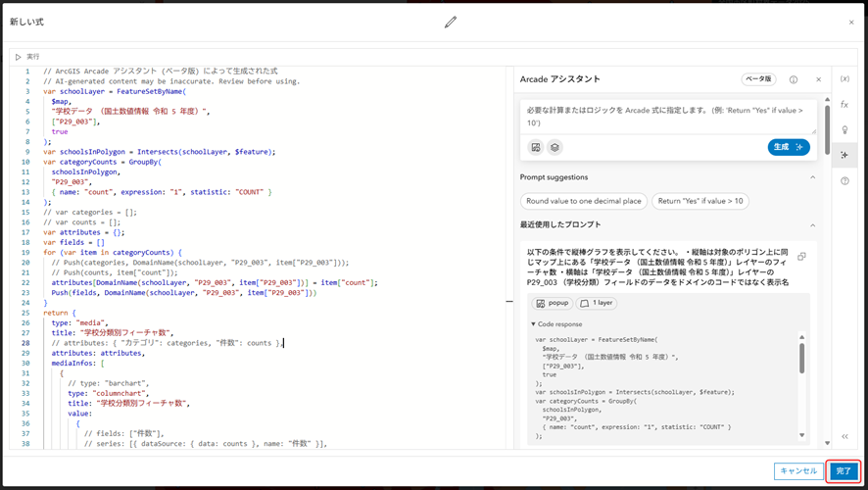Click the layers icon under prompt
Image resolution: width=868 pixels, height=490 pixels.
[555, 147]
